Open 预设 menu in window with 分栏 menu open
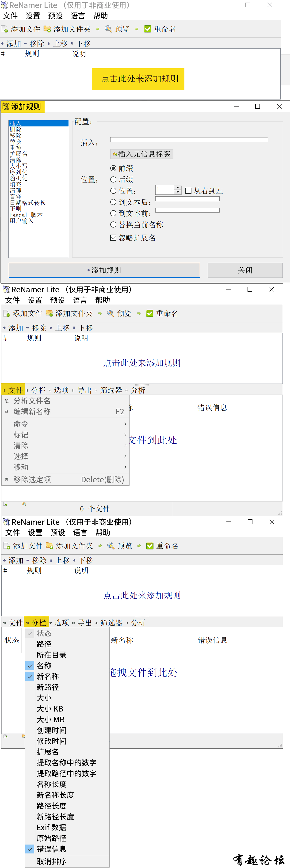Viewport: 290px width, 868px height. [x=57, y=532]
